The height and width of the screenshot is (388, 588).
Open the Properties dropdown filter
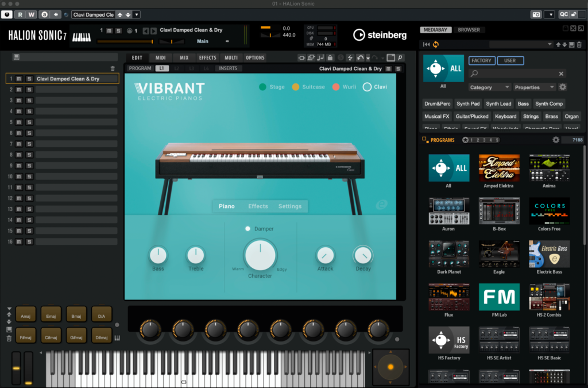coord(534,87)
